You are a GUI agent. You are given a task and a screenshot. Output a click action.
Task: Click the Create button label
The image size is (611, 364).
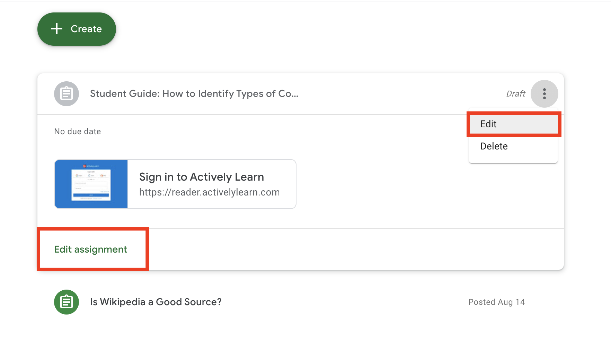point(86,29)
